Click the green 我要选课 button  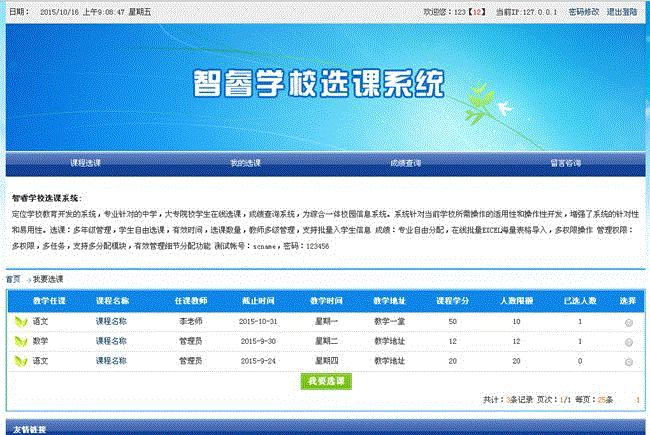coord(325,381)
